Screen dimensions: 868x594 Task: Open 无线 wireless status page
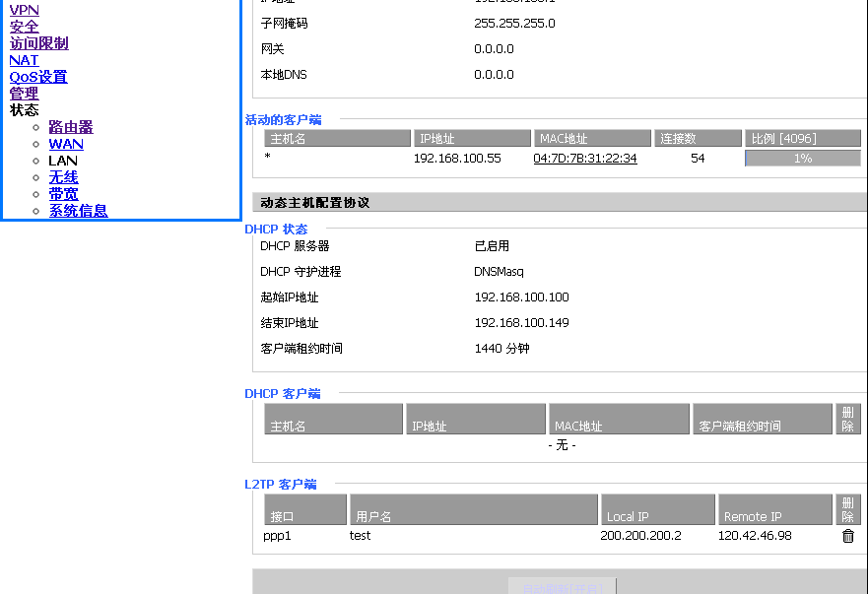[63, 177]
